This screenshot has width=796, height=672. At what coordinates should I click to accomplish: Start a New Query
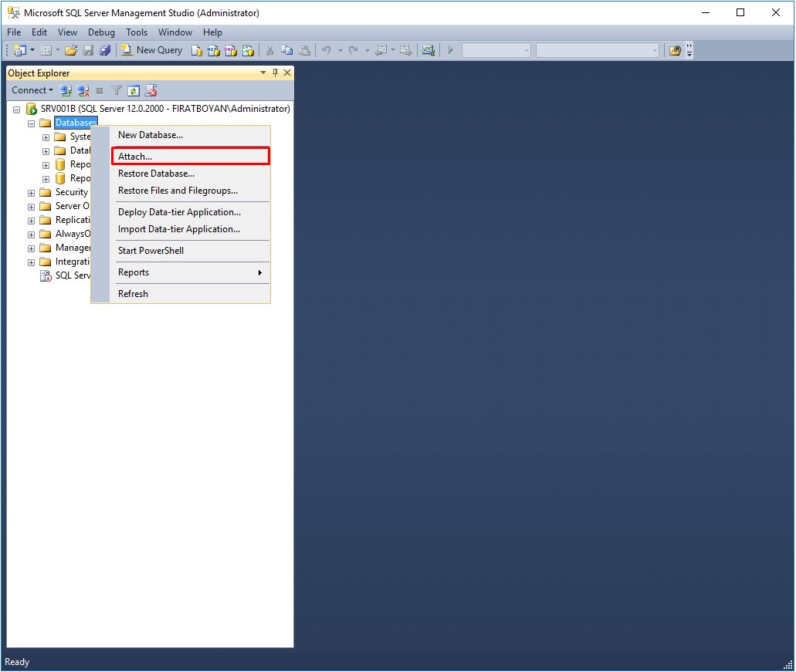pos(152,50)
